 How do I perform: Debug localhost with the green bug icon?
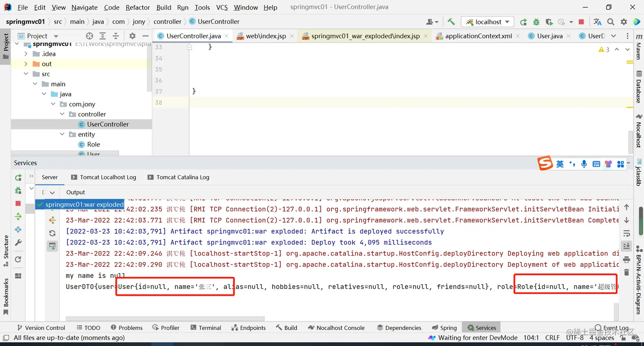[536, 22]
